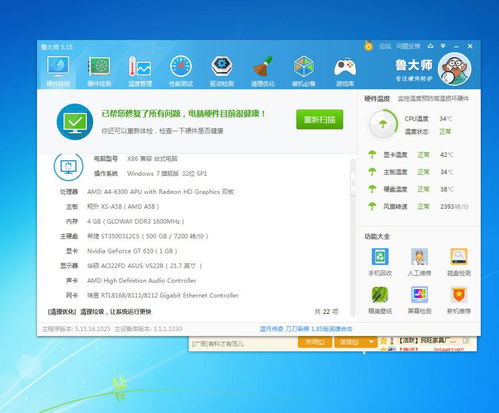Click the 共 22 项 item count
Image resolution: width=499 pixels, height=413 pixels.
pyautogui.click(x=326, y=312)
